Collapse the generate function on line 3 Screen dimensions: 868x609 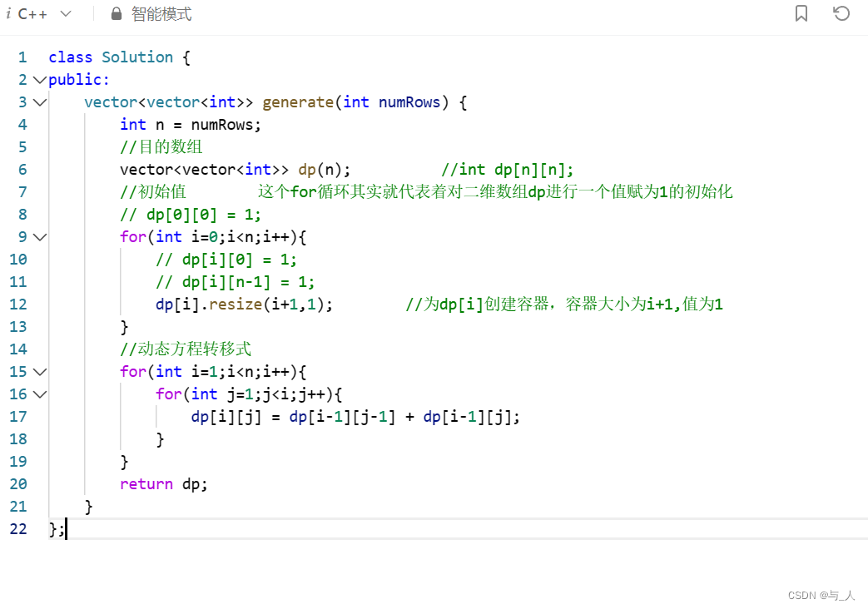click(39, 101)
